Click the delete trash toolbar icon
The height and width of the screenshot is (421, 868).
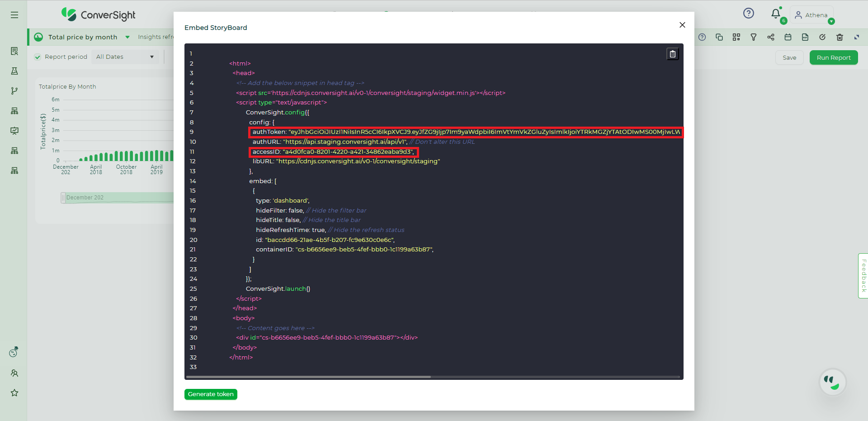tap(840, 37)
